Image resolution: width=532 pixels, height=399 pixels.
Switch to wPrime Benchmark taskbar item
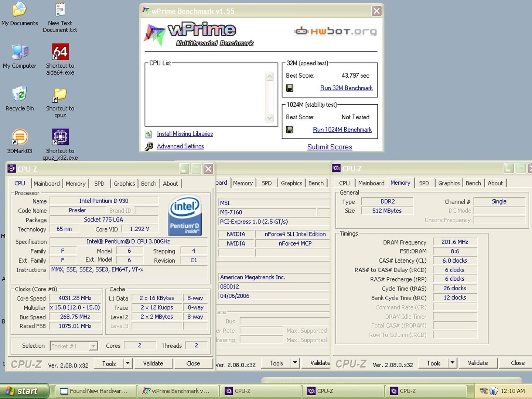tap(177, 391)
